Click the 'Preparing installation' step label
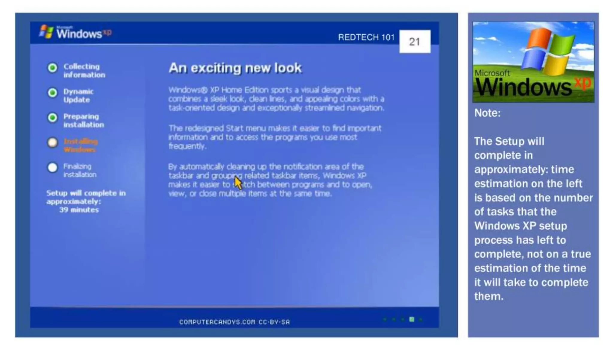The image size is (613, 364). 84,120
